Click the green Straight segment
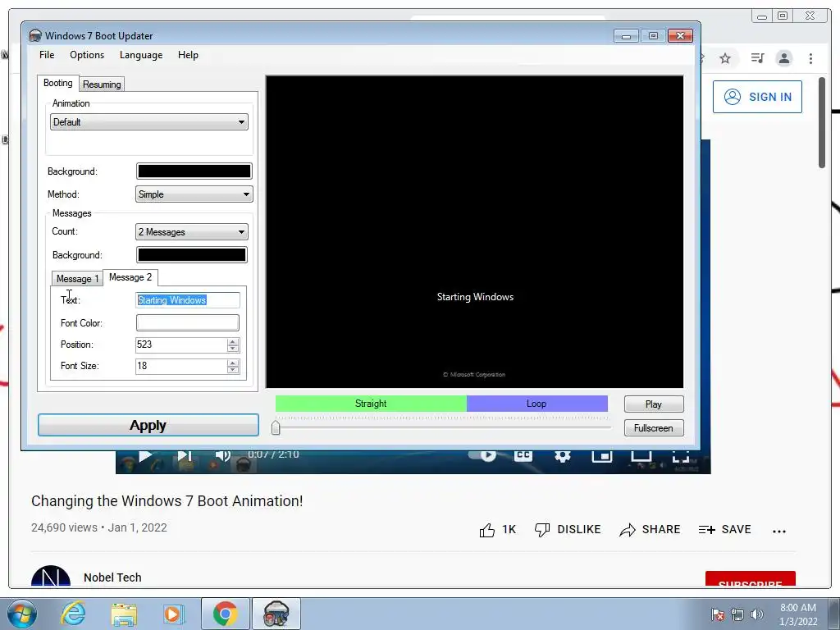Image resolution: width=840 pixels, height=630 pixels. (371, 404)
